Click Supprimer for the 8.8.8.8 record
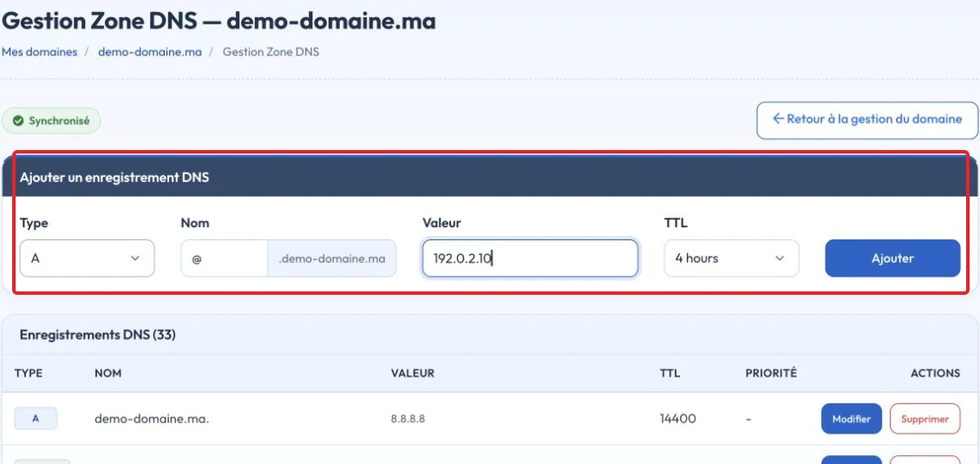Image resolution: width=980 pixels, height=464 pixels. [x=925, y=419]
